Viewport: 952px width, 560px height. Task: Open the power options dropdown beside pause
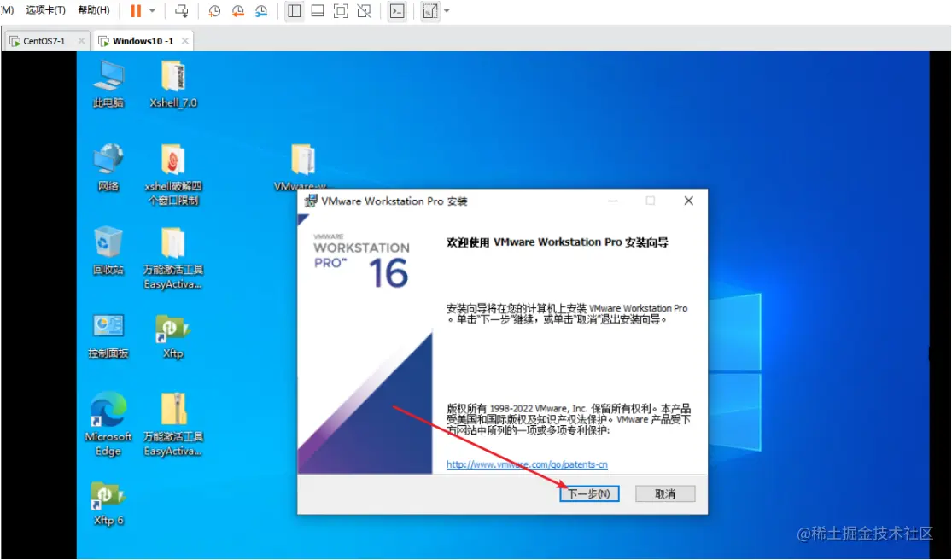(152, 11)
